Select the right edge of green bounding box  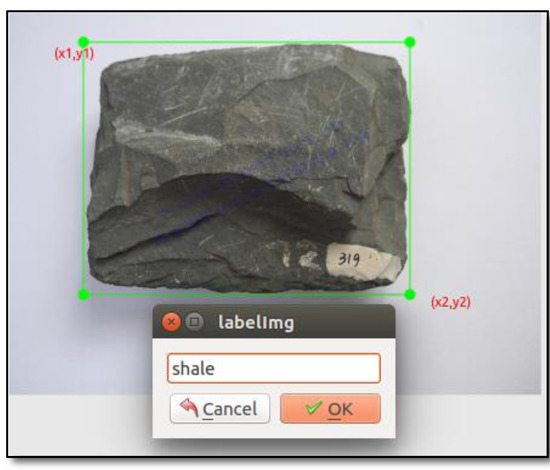[x=410, y=168]
